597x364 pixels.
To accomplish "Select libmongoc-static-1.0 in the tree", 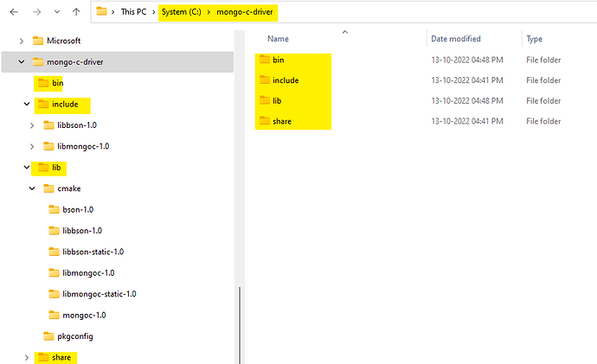I will [99, 293].
